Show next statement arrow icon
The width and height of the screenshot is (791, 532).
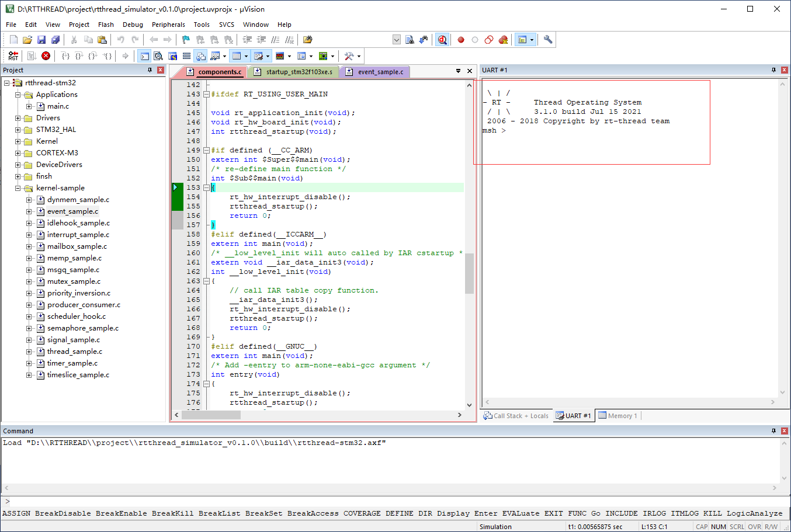125,56
